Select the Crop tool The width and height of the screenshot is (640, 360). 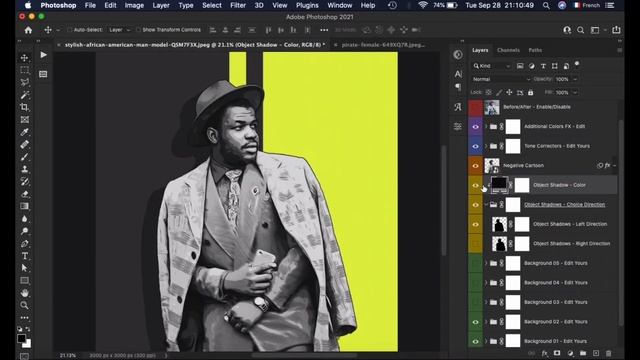(24, 107)
